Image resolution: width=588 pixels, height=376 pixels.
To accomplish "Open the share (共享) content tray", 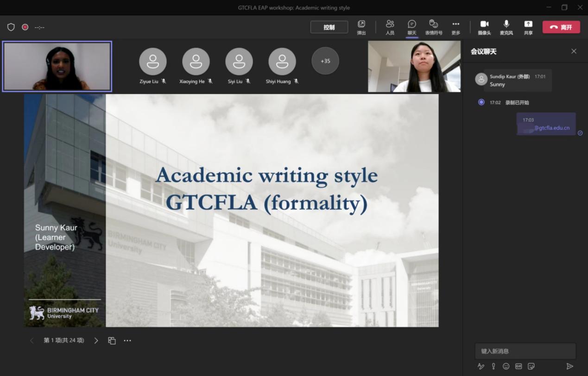I will tap(528, 27).
